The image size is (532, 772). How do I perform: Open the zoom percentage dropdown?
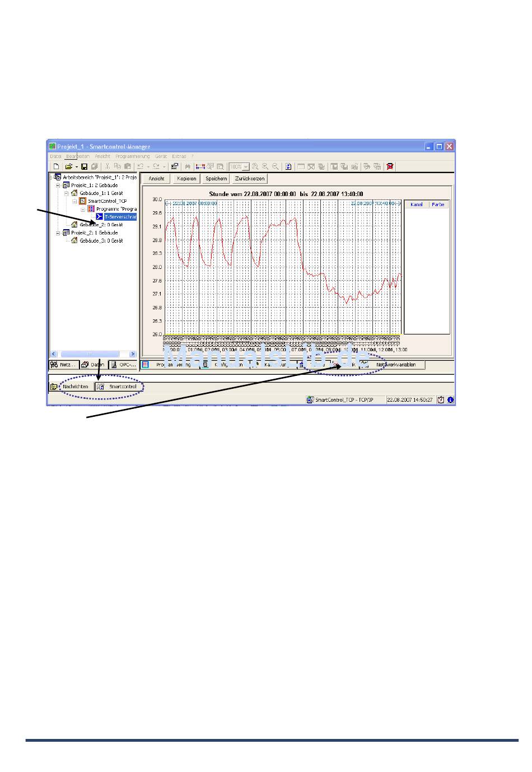click(x=246, y=167)
